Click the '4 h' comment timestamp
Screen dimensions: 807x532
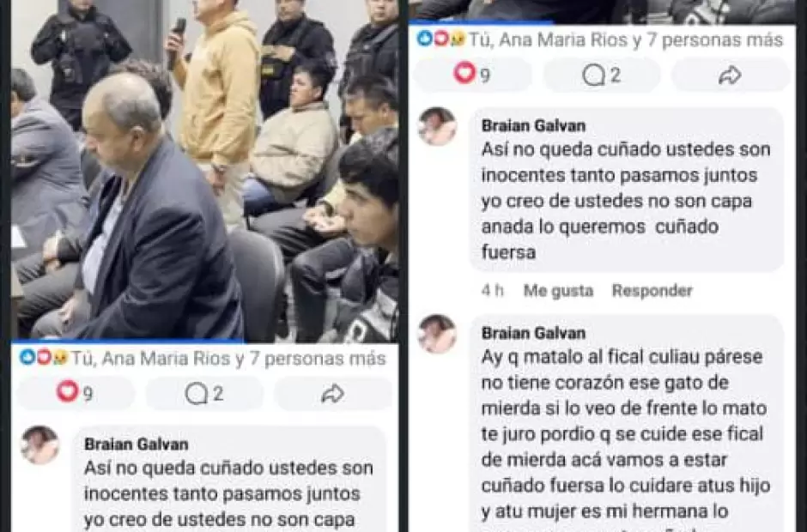[493, 291]
